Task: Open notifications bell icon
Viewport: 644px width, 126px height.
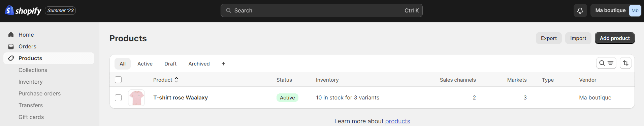Action: click(x=580, y=10)
